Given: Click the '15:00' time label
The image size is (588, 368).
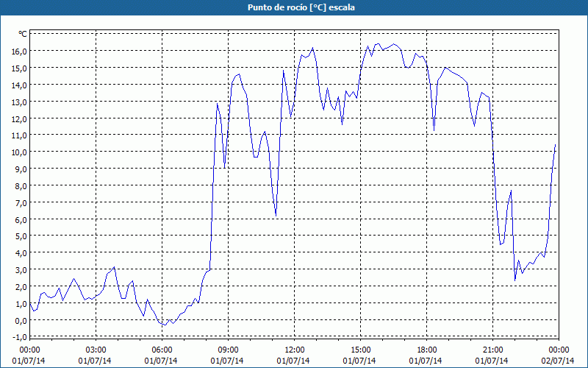Looking at the screenshot, I should 360,350.
